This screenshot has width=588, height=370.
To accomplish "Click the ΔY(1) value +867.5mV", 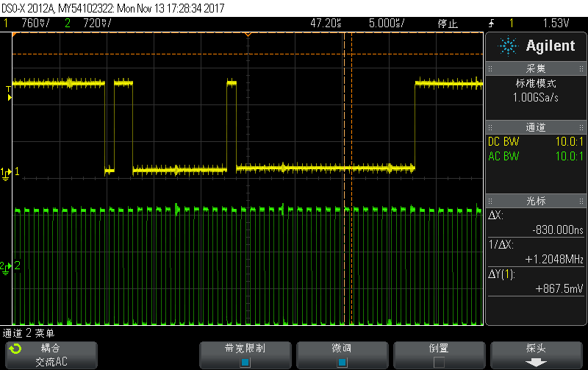I will coord(559,288).
